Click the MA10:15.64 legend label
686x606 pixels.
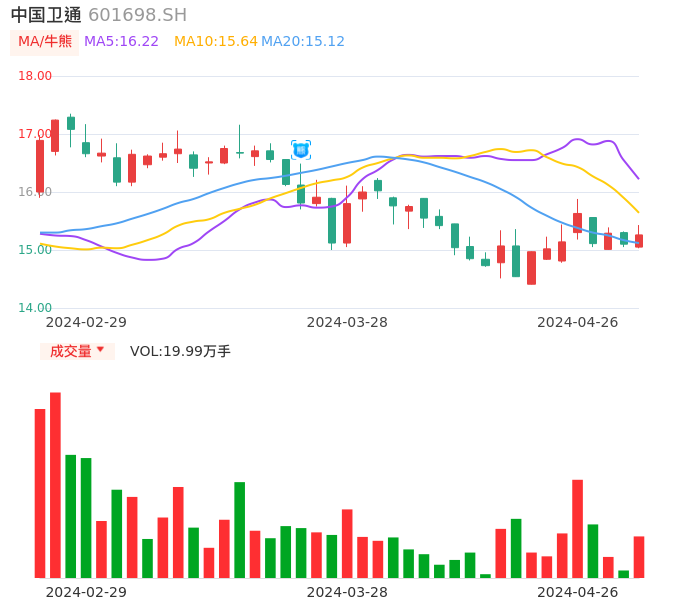coord(216,42)
